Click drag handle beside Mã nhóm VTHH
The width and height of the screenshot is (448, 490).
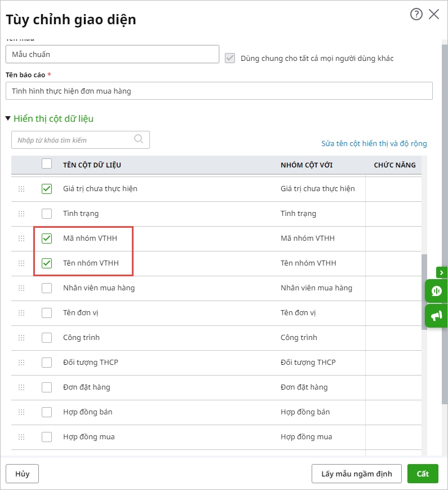(x=21, y=239)
